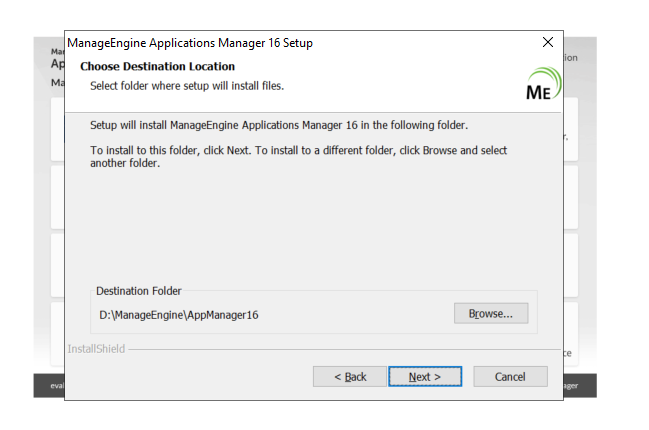Close the setup dialog window
The image size is (649, 430).
point(548,42)
